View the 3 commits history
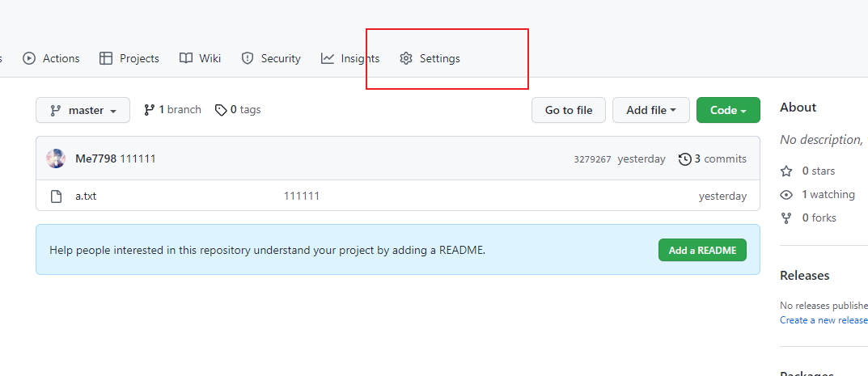The height and width of the screenshot is (376, 868). coord(713,158)
